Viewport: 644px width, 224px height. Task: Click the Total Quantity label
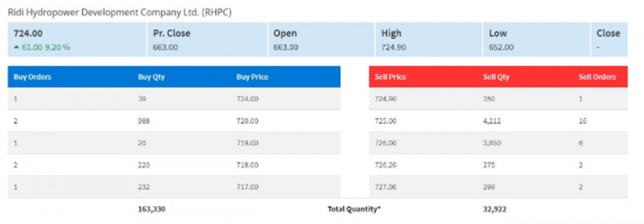[354, 208]
